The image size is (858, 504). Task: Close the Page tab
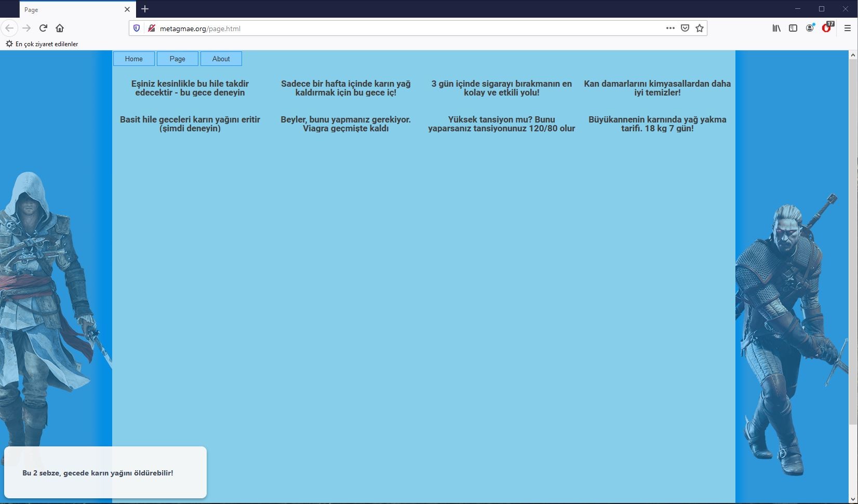click(127, 9)
